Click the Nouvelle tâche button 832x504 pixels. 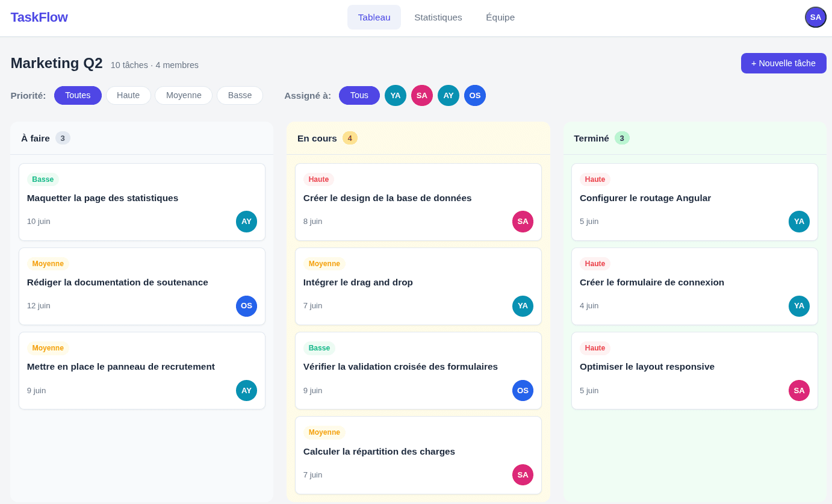pyautogui.click(x=783, y=63)
